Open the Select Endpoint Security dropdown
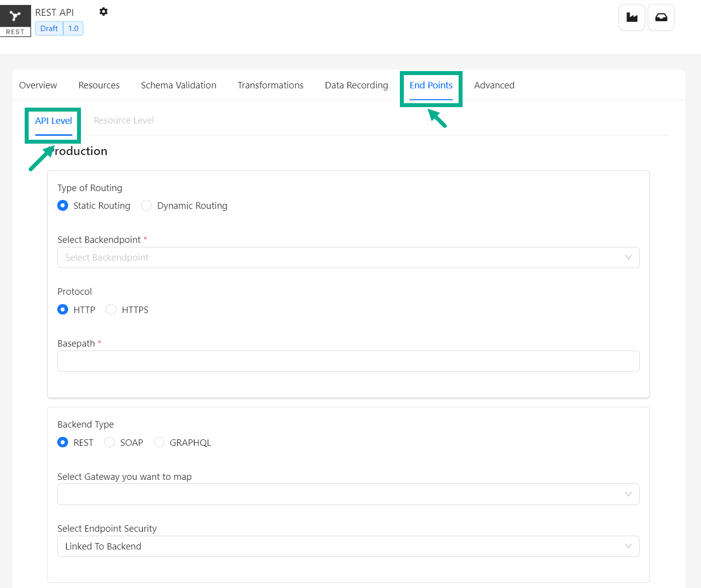This screenshot has width=701, height=588. [x=348, y=546]
